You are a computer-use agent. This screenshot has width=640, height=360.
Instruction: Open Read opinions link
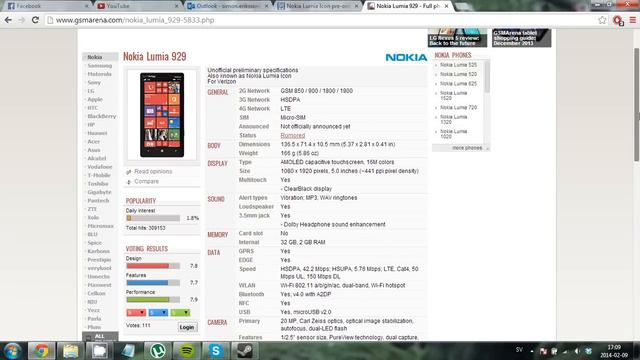pos(153,171)
